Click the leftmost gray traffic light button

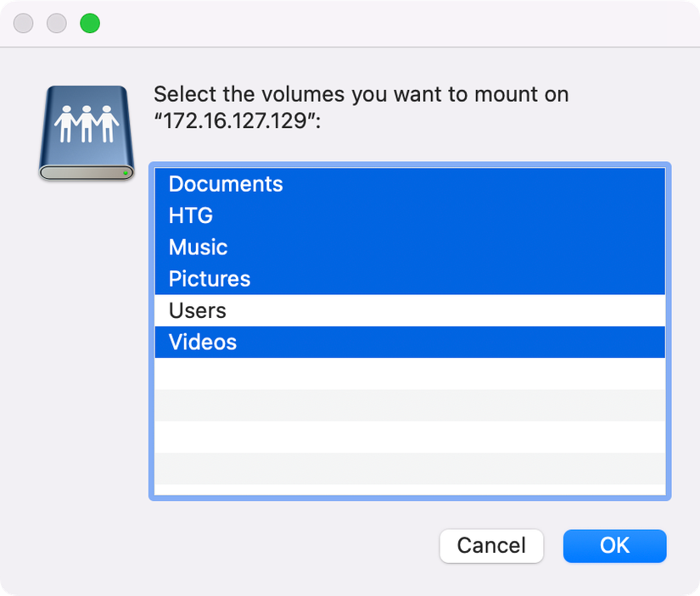(23, 23)
